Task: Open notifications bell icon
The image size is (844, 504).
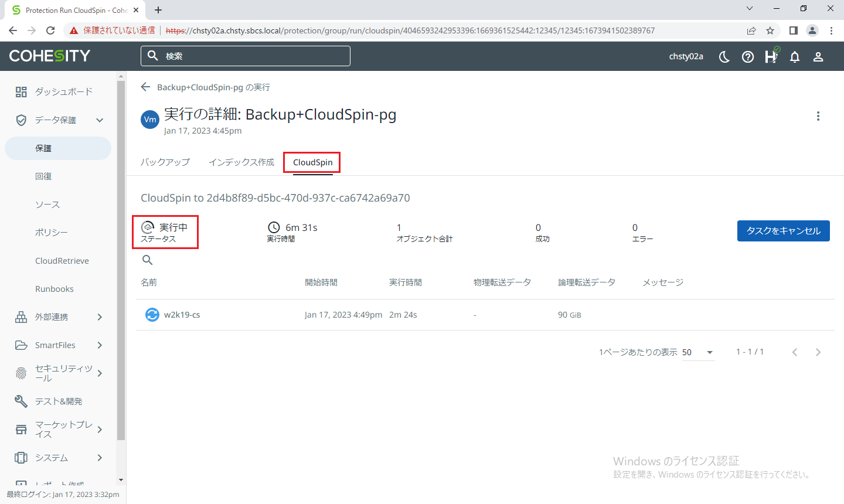Action: coord(795,56)
